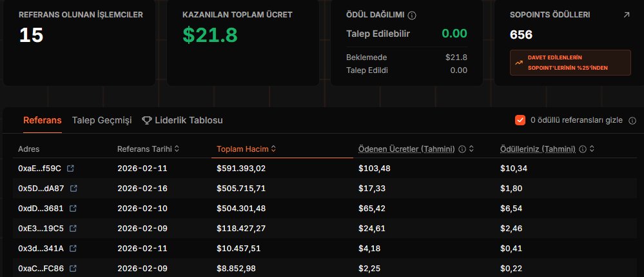Viewport: 644px width, 277px height.
Task: Open Liderlik Tablosu tab
Action: (x=182, y=121)
